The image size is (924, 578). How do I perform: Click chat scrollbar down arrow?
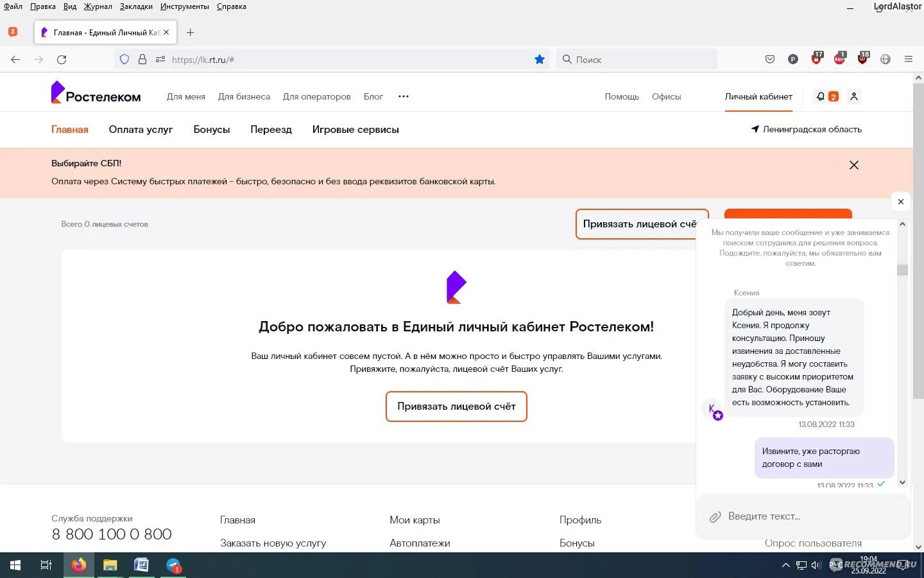pos(902,482)
